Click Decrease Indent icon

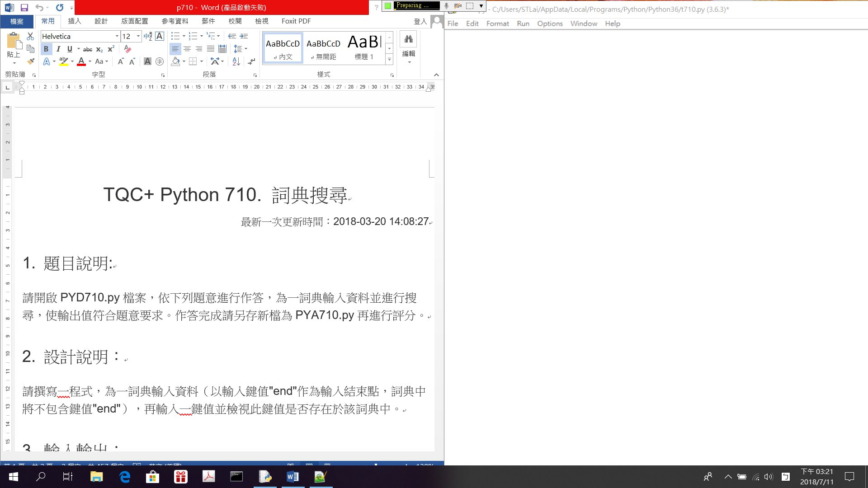click(232, 36)
